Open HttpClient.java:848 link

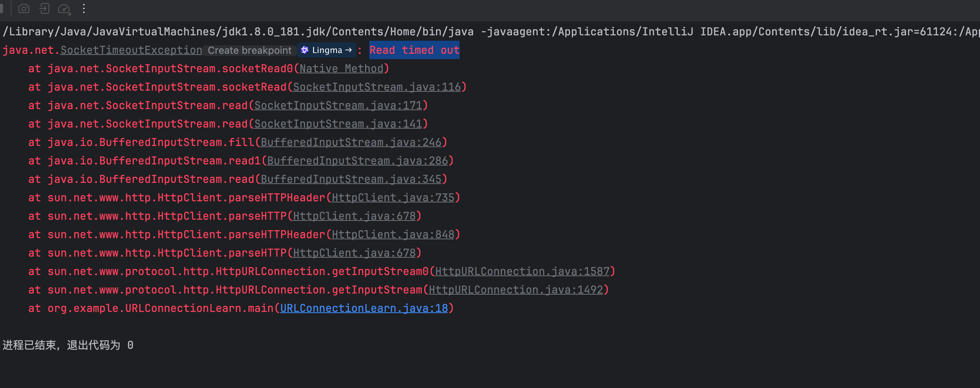[393, 235]
